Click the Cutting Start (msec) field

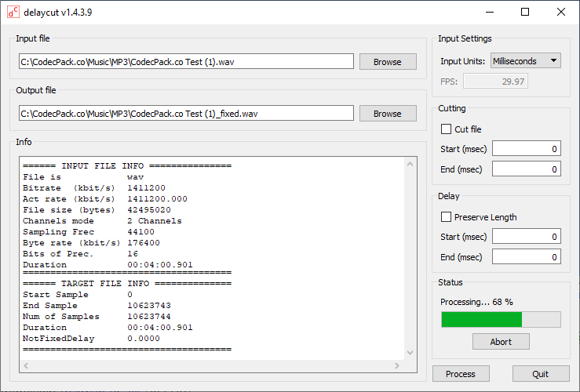click(x=527, y=148)
